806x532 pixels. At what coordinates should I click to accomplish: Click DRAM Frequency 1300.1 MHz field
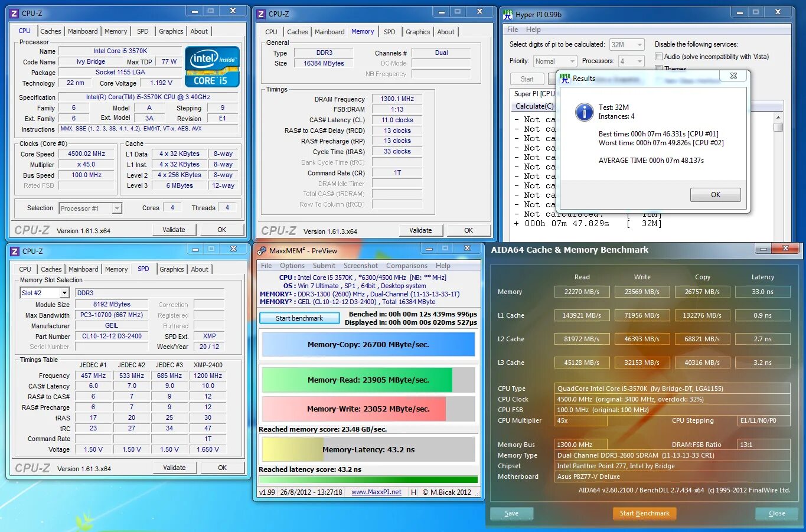point(397,99)
